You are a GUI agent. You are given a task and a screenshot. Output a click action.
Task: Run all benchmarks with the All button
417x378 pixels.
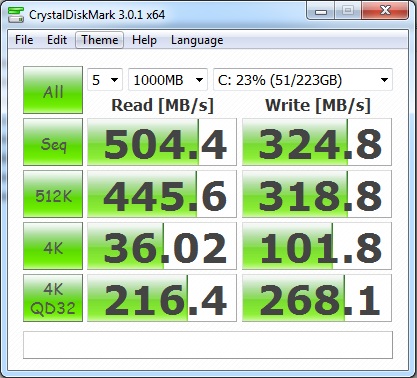[53, 90]
